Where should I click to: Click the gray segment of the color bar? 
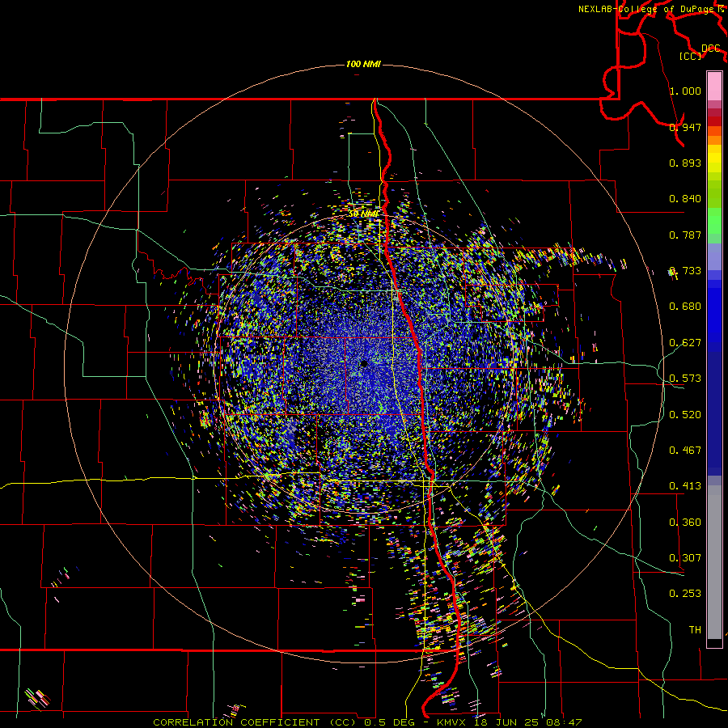point(714,562)
